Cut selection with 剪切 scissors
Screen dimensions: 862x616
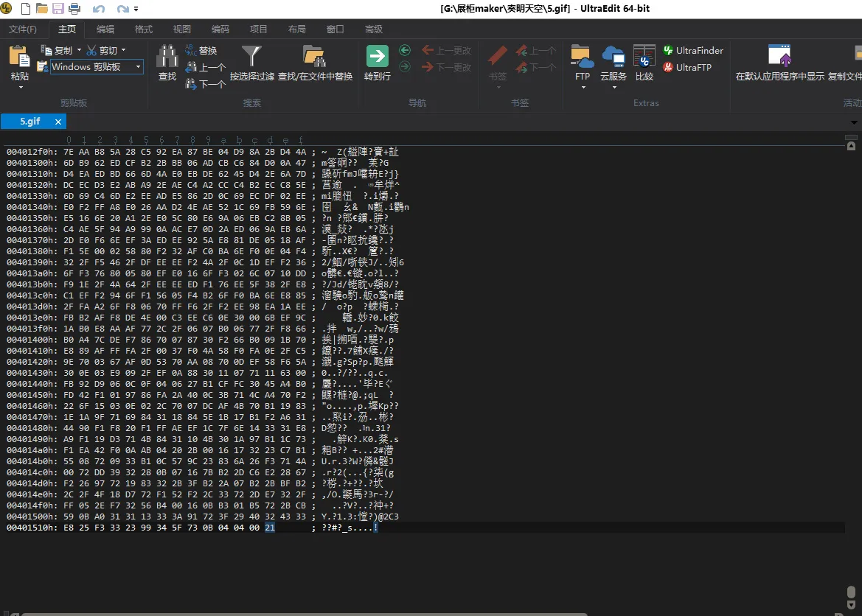coord(102,50)
